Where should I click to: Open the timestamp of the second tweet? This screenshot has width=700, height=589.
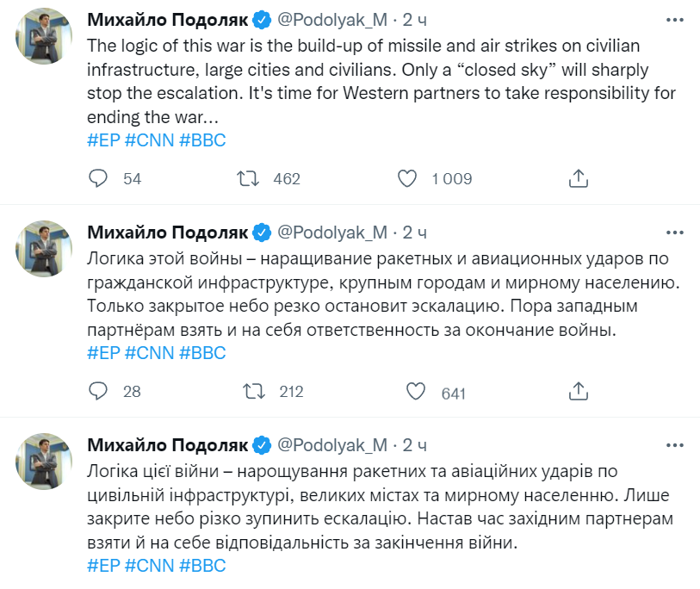414,232
